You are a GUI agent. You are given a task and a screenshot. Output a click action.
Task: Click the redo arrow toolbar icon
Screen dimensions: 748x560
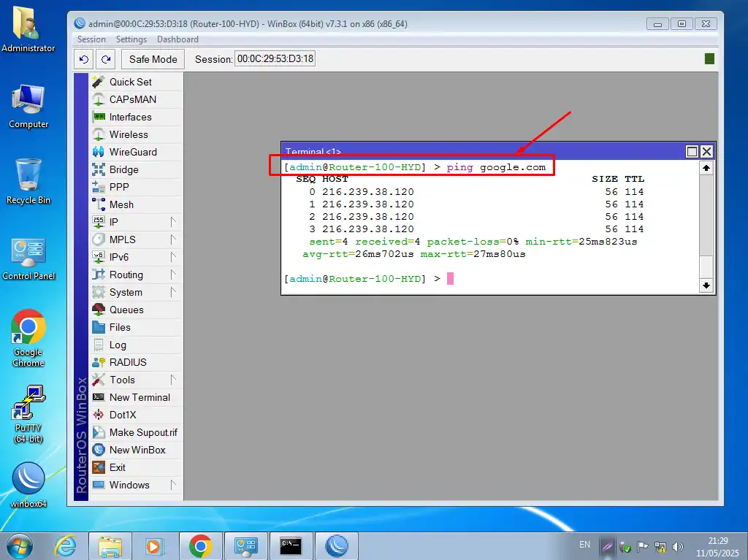click(x=107, y=59)
